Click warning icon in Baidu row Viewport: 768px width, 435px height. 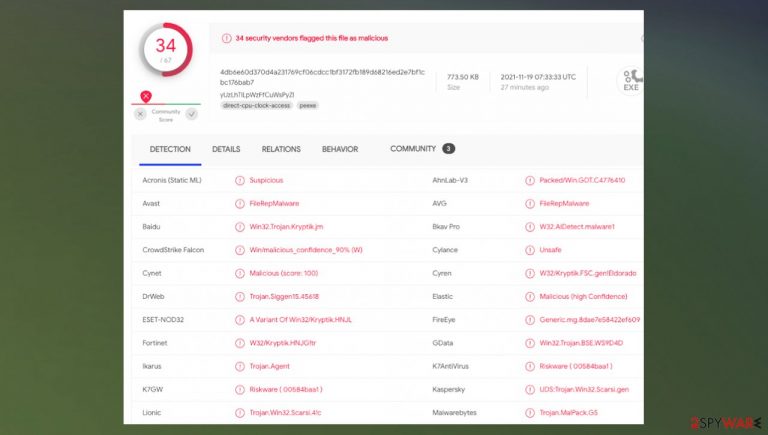(240, 227)
